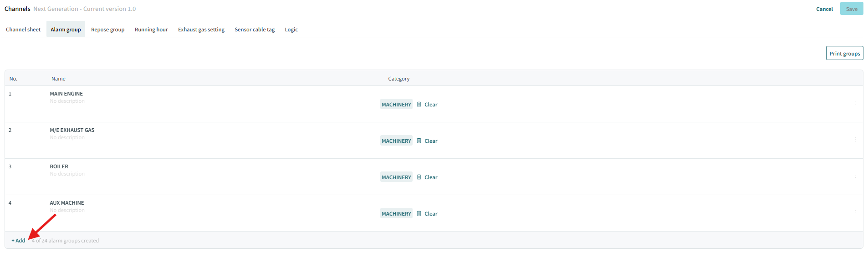Select the MAIN ENGINE group name

66,94
